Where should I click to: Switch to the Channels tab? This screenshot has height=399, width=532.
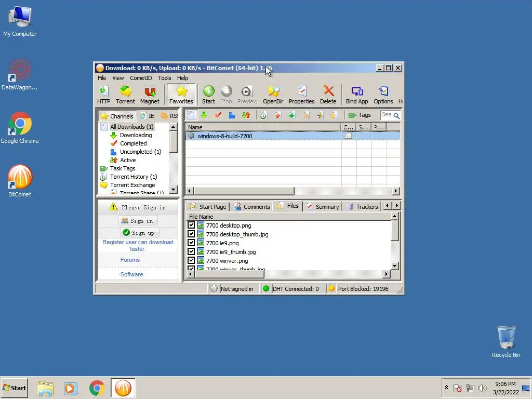[117, 116]
